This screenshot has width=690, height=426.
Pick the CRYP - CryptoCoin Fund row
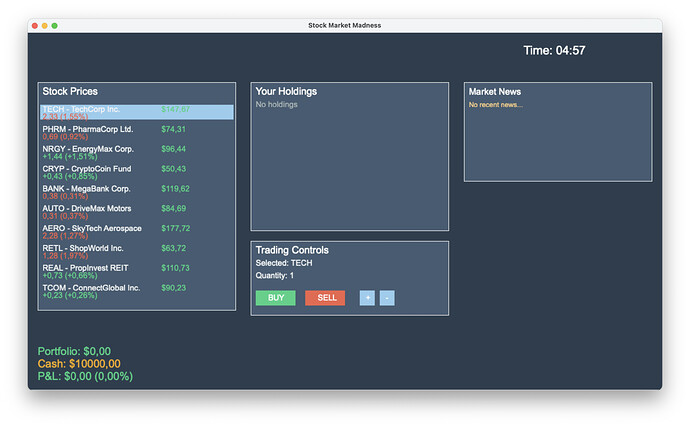click(136, 172)
